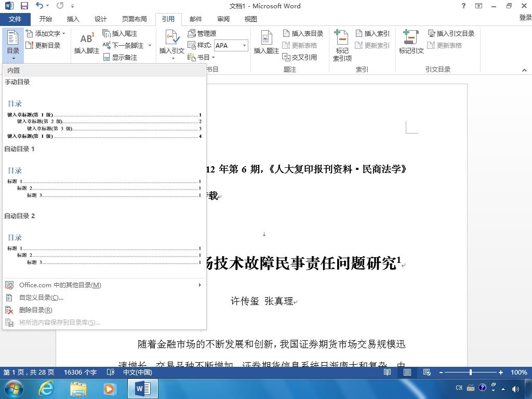Screen dimensions: 532x399
Task: Open Word help question mark
Action: [x=463, y=6]
